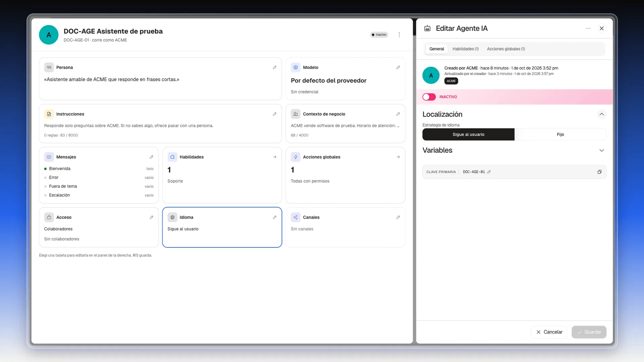
Task: Copy the primary key DOC-AGE-01 icon
Action: point(599,172)
